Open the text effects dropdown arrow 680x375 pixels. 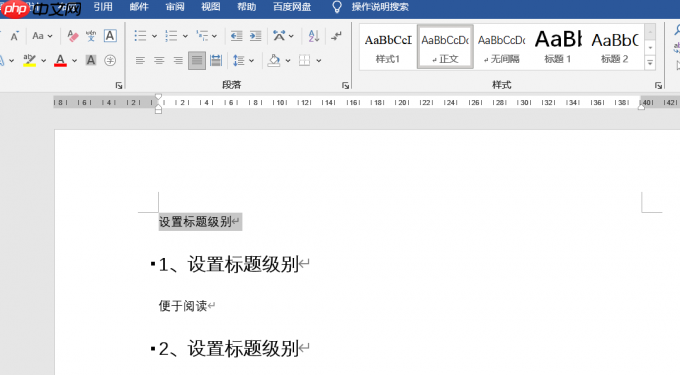(12, 61)
